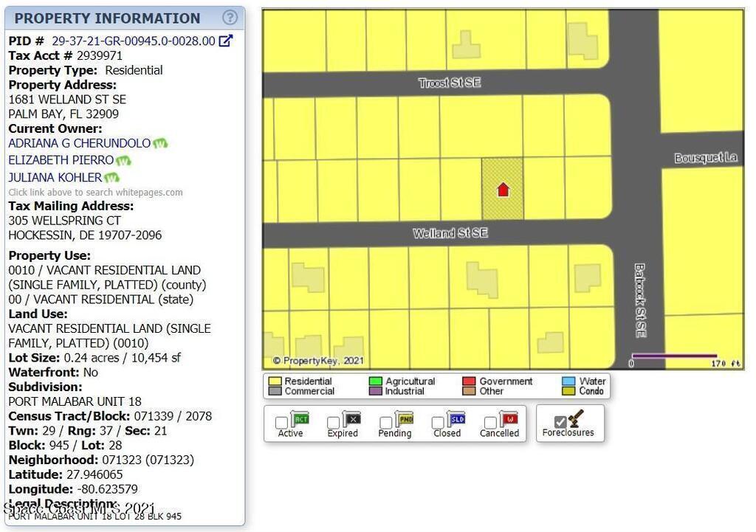Click the external link icon beside PID
Screen dimensions: 756x532
click(x=226, y=41)
